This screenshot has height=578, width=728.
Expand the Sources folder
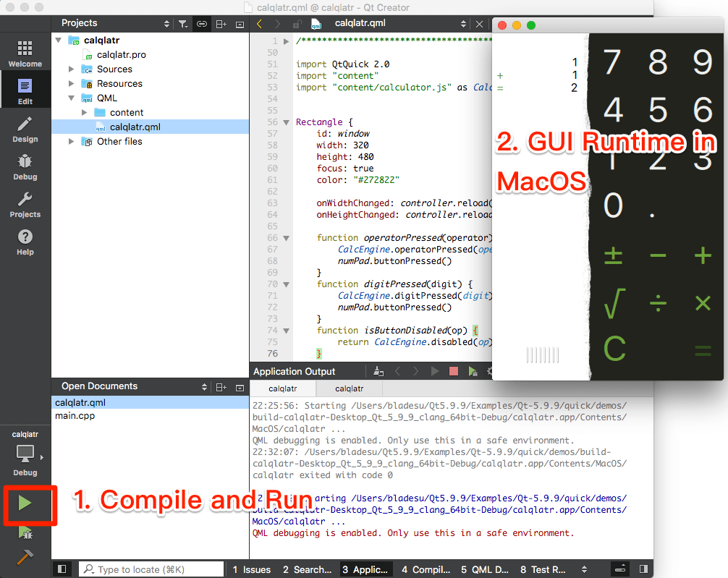coord(70,69)
